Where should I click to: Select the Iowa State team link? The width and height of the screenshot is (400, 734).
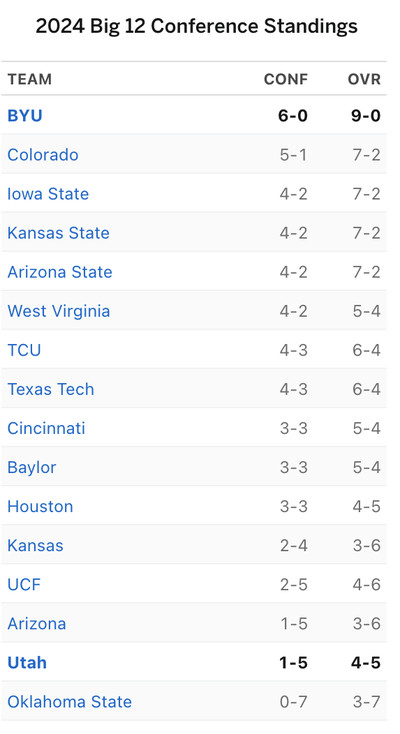pyautogui.click(x=48, y=194)
